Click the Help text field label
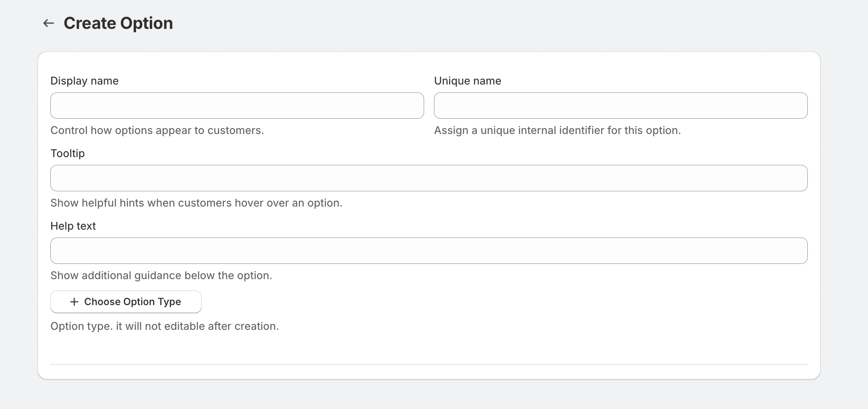868x409 pixels. point(73,226)
